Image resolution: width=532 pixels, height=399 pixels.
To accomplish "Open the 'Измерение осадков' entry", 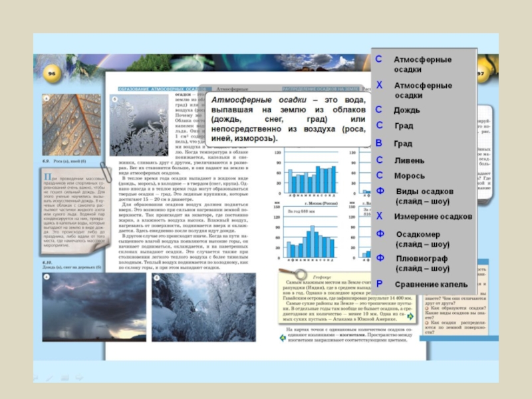I will coord(424,217).
